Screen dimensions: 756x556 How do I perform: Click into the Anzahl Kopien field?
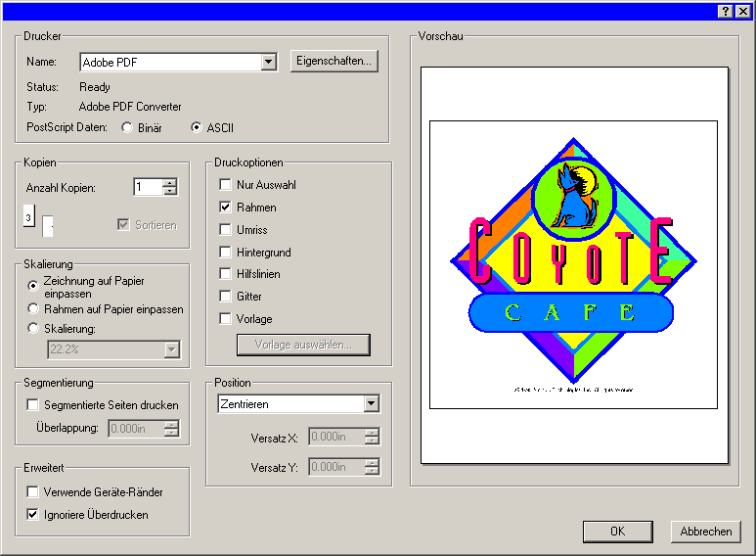(148, 187)
